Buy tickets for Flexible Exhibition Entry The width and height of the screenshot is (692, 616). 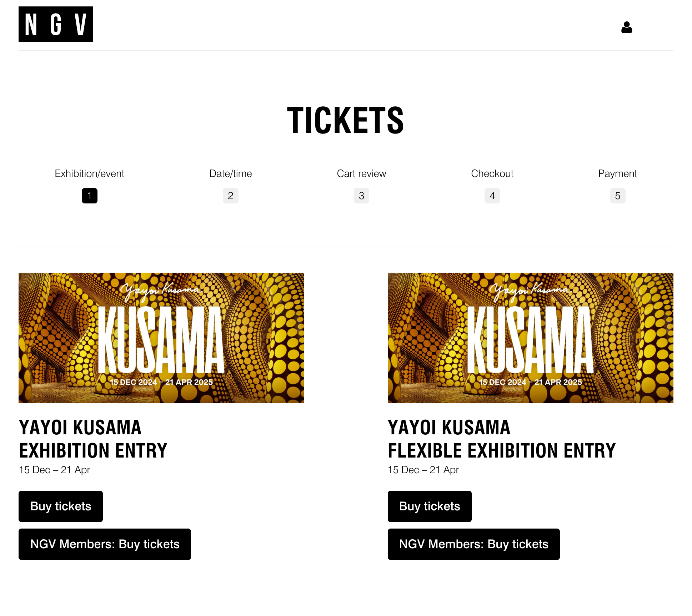[x=430, y=506]
